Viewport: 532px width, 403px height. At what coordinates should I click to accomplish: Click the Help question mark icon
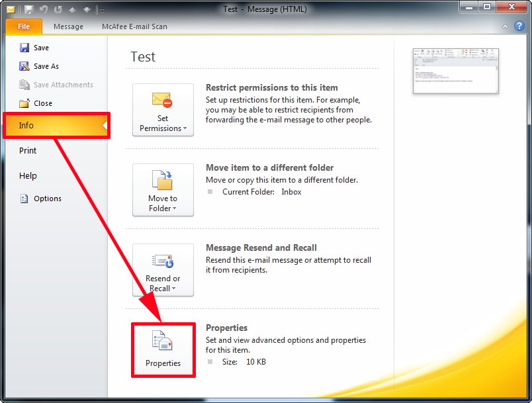520,26
